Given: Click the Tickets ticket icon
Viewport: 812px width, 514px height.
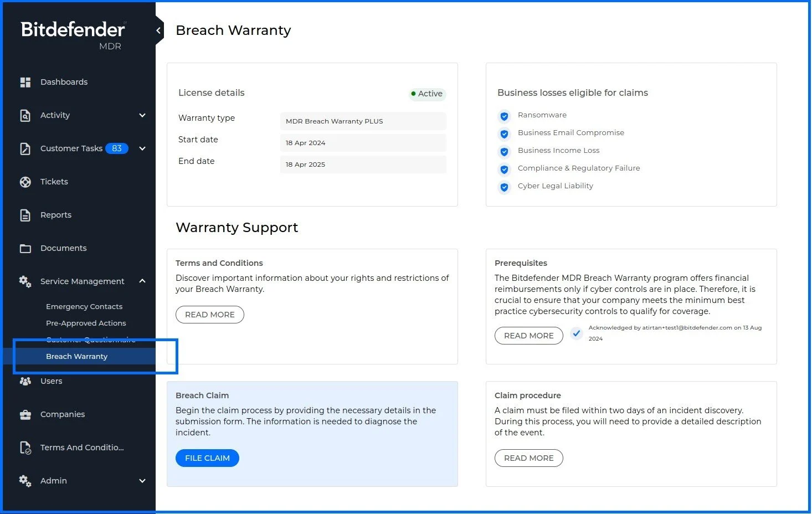Looking at the screenshot, I should click(25, 182).
